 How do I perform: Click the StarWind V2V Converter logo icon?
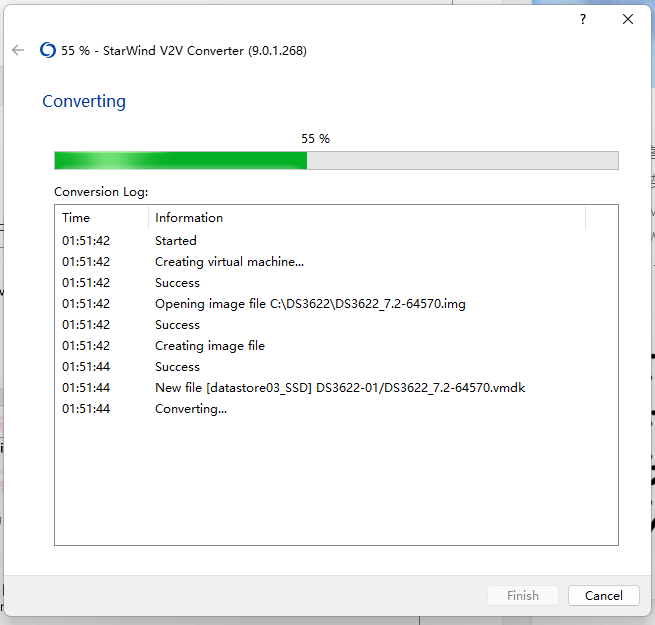[x=48, y=50]
